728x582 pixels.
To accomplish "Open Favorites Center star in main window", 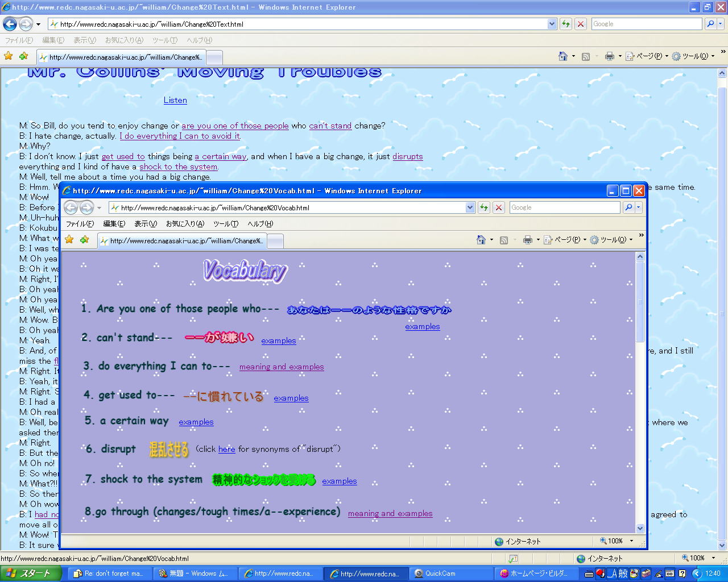I will (9, 56).
